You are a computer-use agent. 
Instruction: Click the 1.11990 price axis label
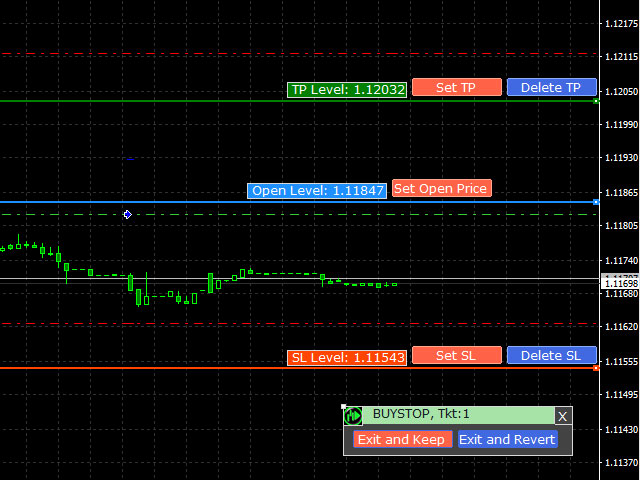621,125
